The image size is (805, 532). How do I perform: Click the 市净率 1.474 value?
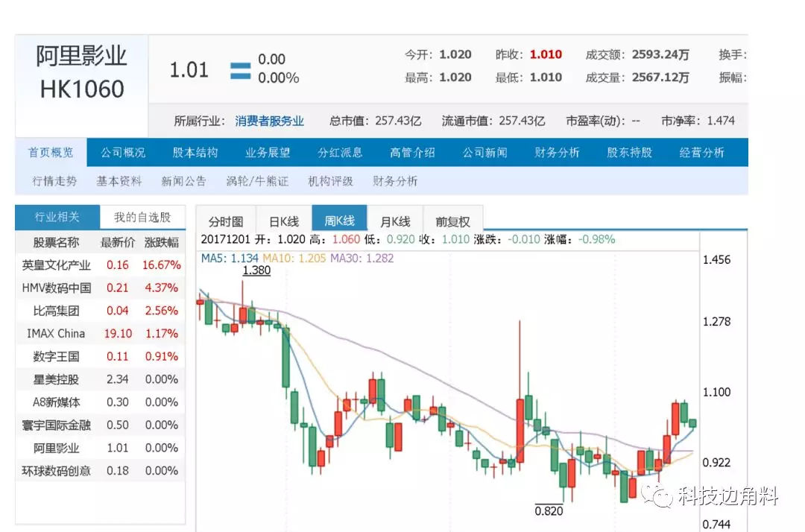[721, 121]
